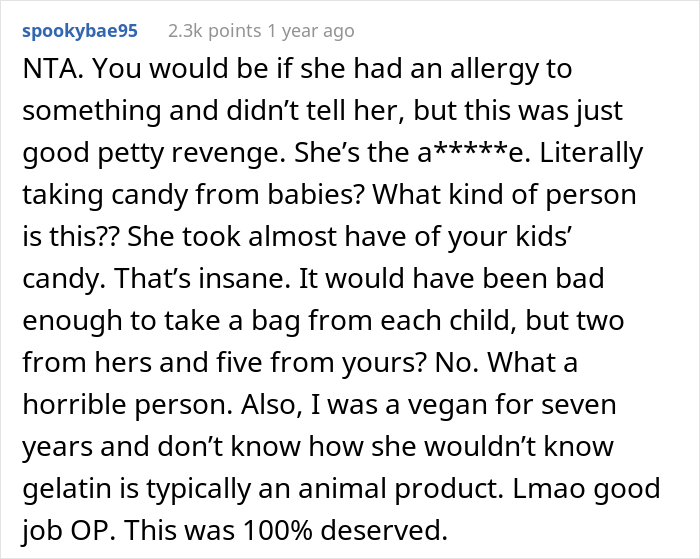The image size is (700, 559).
Task: Click the word "Literally"
Action: pyautogui.click(x=589, y=152)
